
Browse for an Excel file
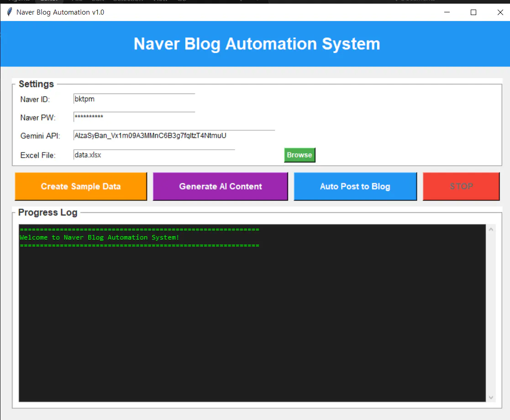[x=300, y=155]
